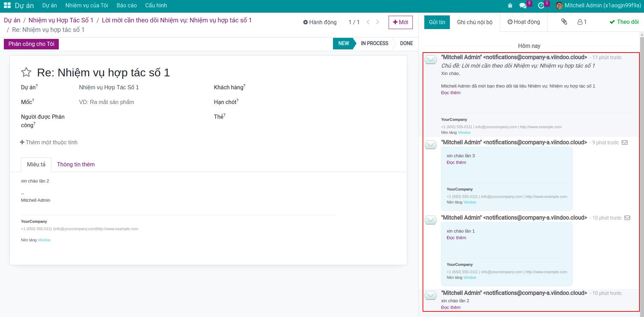Screen dimensions: 644x317
Task: Click Nhiệm vụ Hợp Tác Số 1 breadcrumb
Action: pos(61,20)
